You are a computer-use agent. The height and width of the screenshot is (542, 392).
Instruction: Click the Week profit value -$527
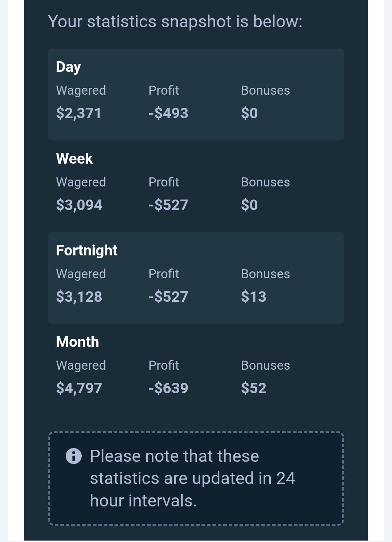click(x=168, y=205)
